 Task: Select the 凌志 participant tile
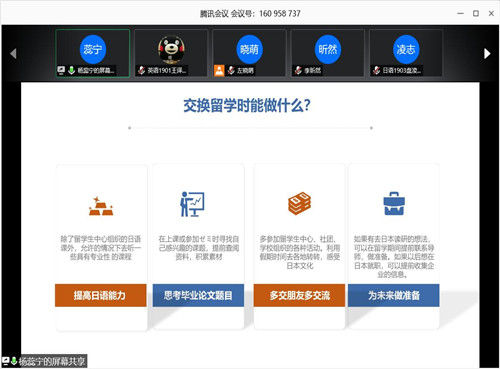tap(406, 53)
